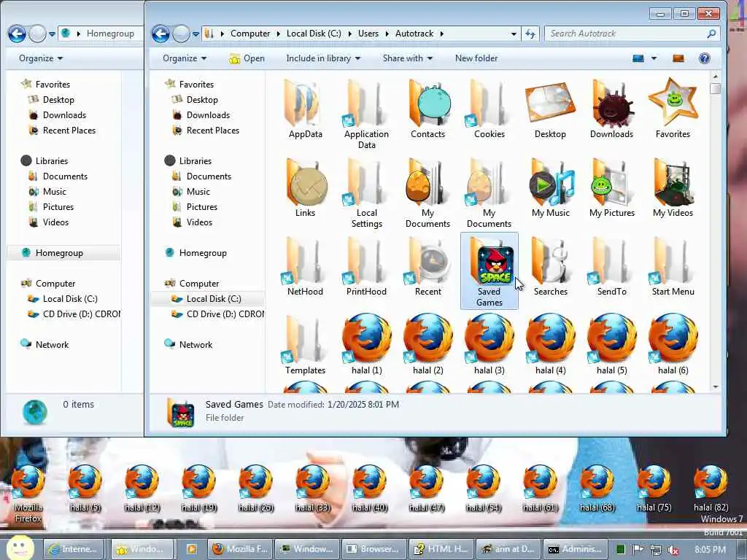Go back in the Autotrack window
The height and width of the screenshot is (560, 747).
(x=160, y=34)
